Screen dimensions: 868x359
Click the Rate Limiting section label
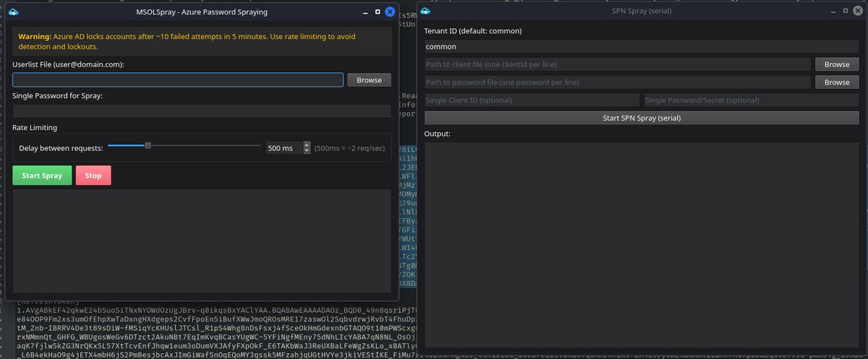point(35,128)
